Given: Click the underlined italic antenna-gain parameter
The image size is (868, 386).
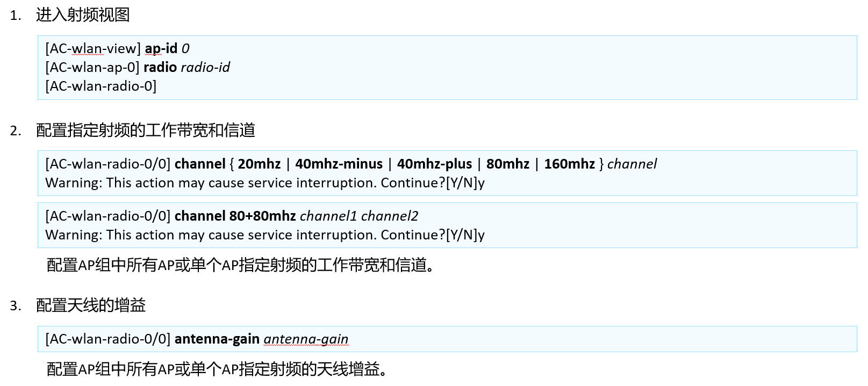Looking at the screenshot, I should click(x=306, y=339).
